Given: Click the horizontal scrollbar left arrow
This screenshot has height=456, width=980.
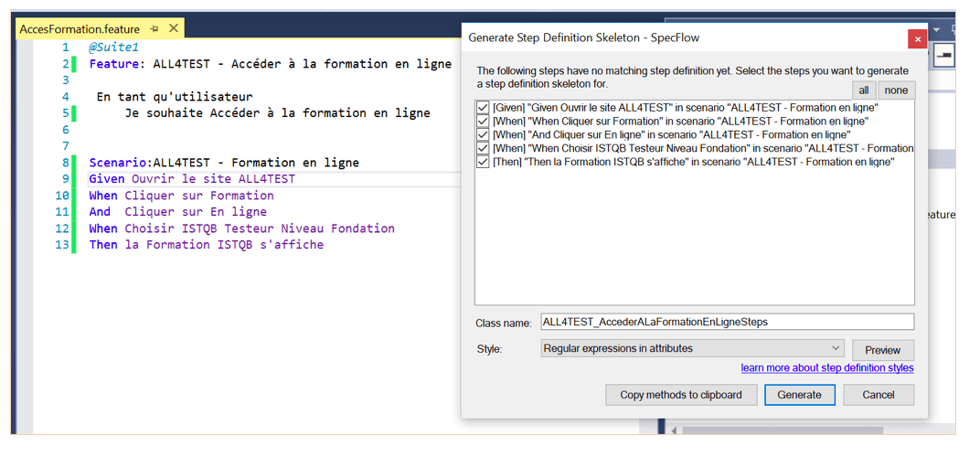Looking at the screenshot, I should coord(674,431).
